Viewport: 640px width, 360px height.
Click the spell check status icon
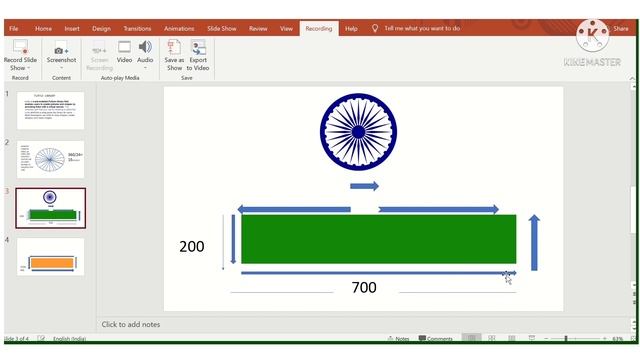pyautogui.click(x=41, y=339)
